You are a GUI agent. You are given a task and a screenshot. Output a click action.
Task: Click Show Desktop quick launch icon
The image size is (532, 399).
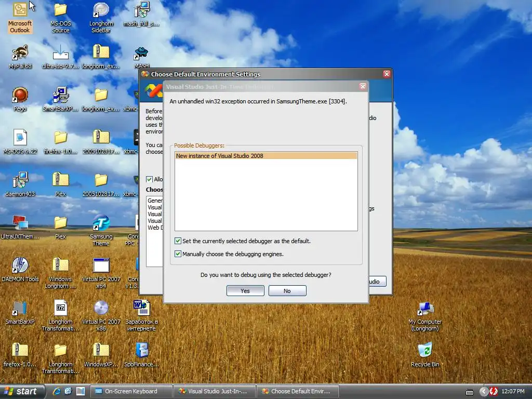click(x=81, y=391)
